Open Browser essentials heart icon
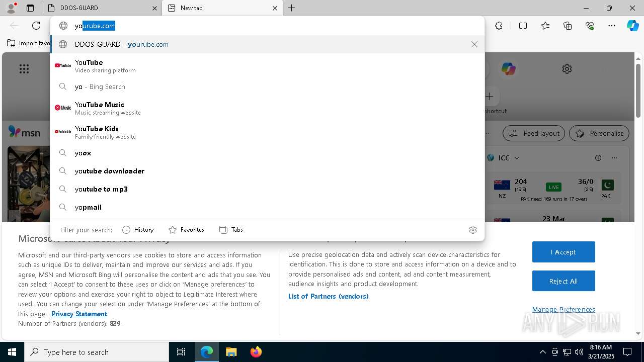Image resolution: width=644 pixels, height=362 pixels. 590,26
